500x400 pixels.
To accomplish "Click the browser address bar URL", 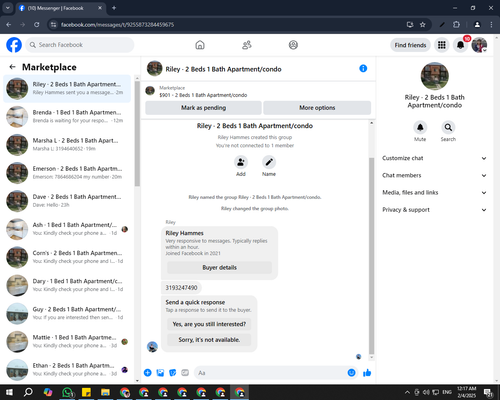I will click(117, 25).
